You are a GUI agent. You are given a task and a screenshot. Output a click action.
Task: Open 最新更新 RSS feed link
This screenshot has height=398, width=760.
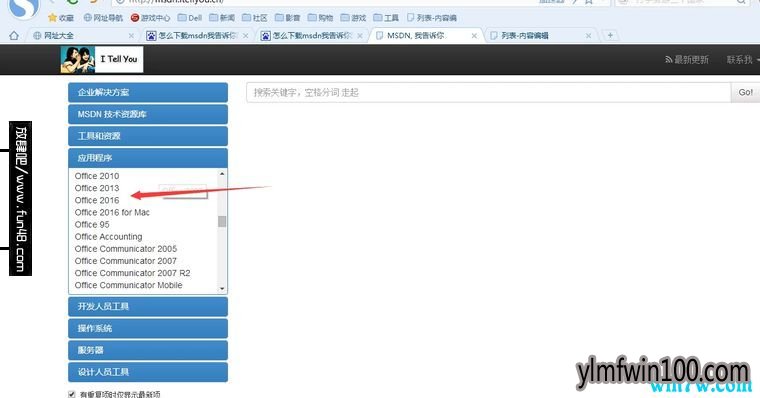[x=686, y=60]
